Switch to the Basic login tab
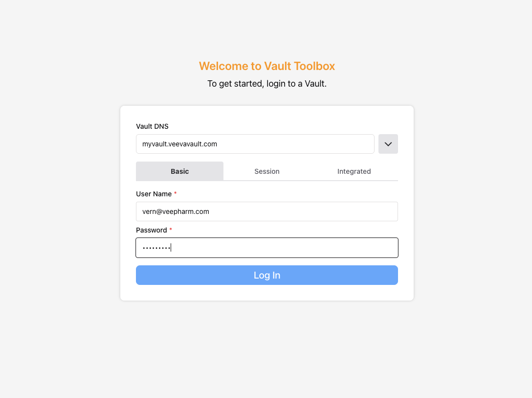The width and height of the screenshot is (532, 398). tap(179, 171)
